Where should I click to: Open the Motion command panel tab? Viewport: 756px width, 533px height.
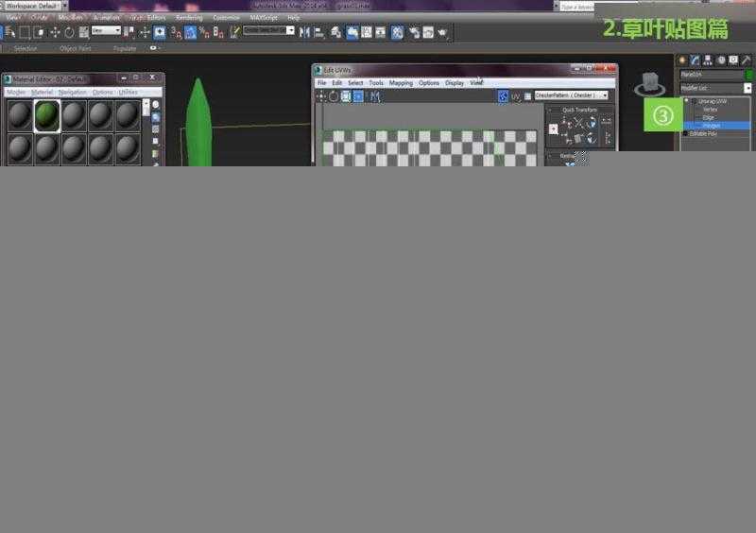[721, 60]
